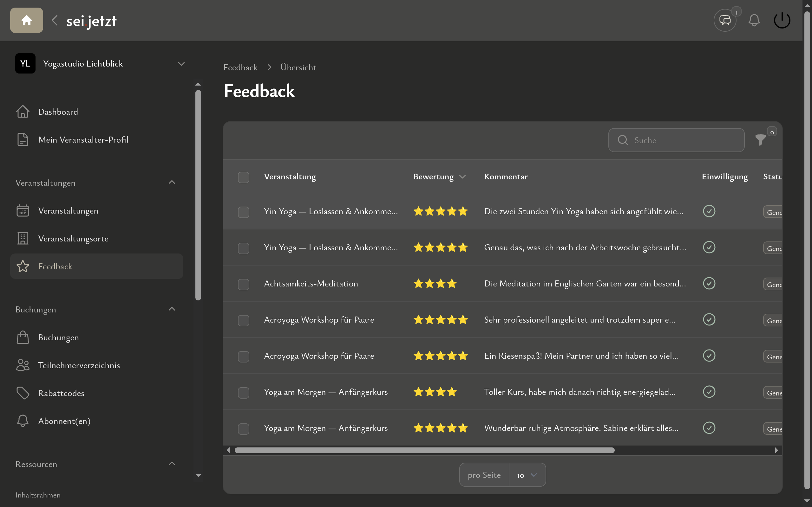Open the pro Seite 10 dropdown
The width and height of the screenshot is (812, 507).
coord(527,475)
